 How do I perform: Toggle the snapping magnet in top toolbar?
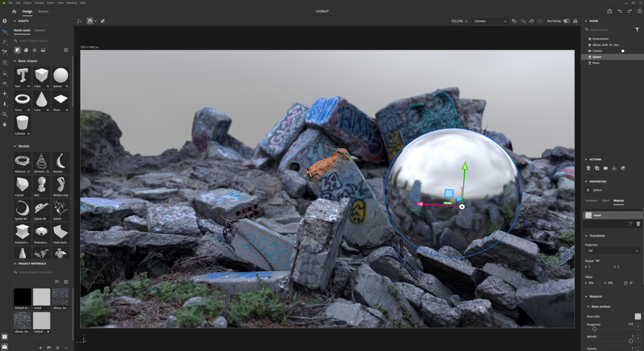coord(89,20)
